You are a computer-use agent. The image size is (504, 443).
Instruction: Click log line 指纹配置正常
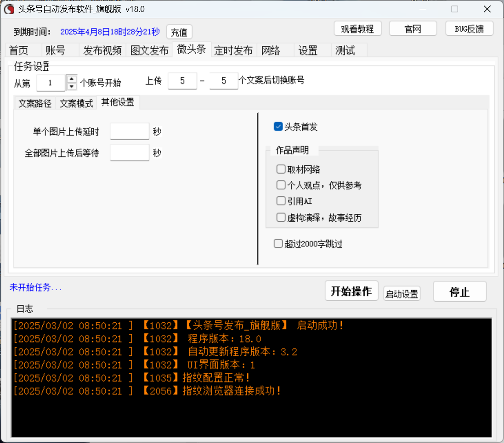(131, 378)
